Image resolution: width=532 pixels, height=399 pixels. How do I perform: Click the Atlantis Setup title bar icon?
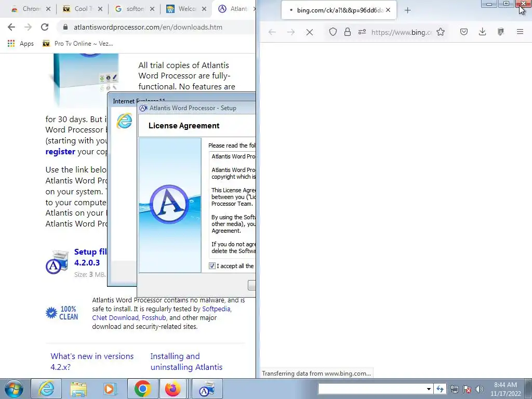[143, 108]
